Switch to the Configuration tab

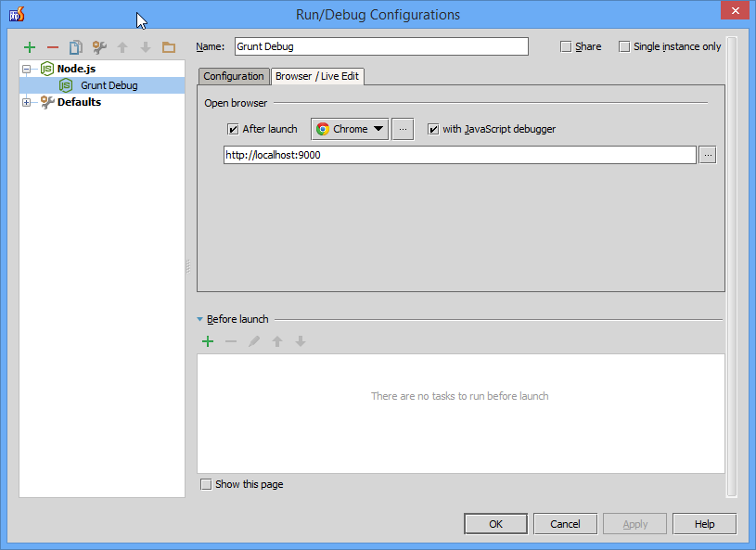[234, 76]
